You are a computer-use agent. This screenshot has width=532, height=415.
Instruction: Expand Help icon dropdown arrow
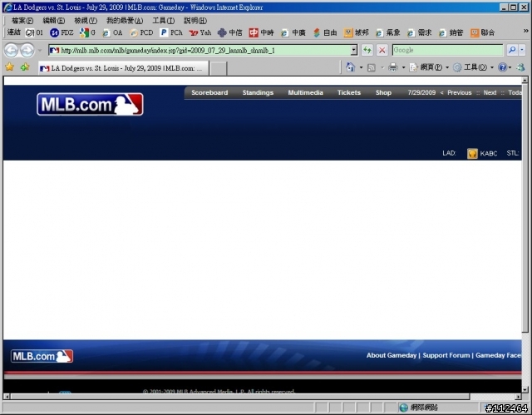510,67
